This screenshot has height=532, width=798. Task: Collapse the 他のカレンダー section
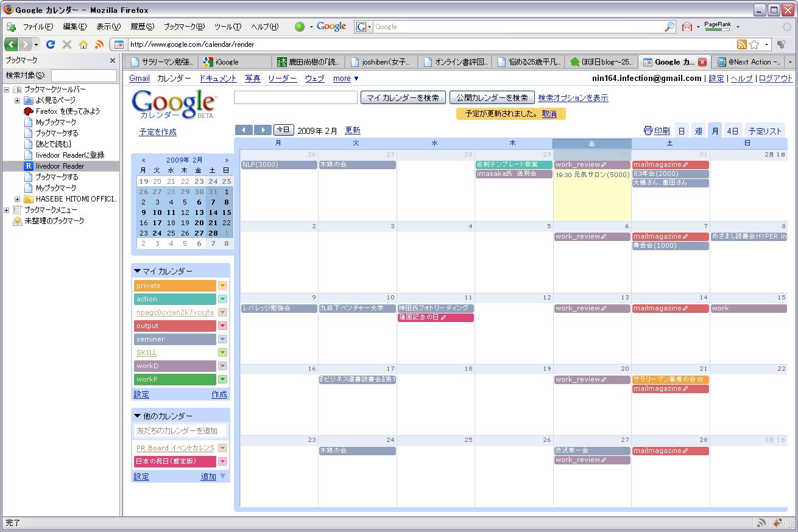(x=138, y=416)
